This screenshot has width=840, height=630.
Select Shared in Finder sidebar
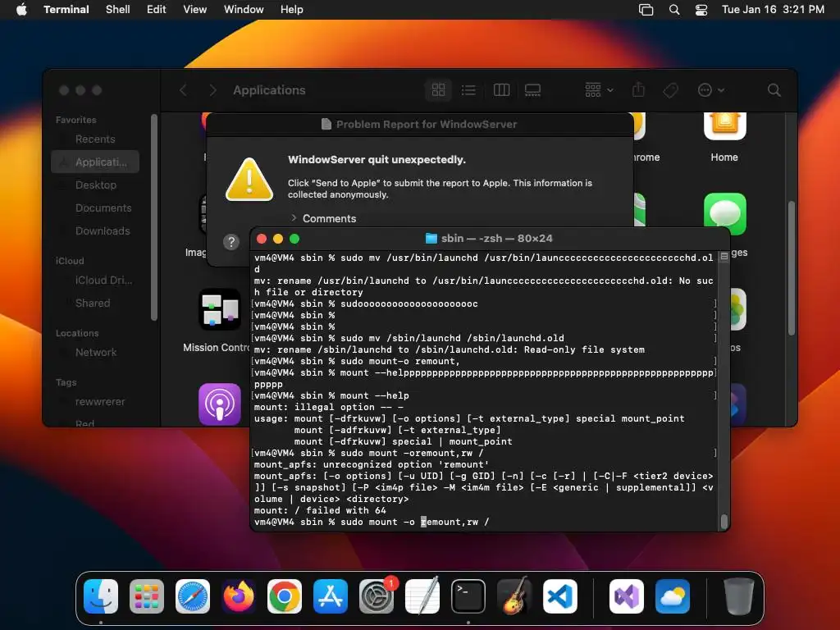coord(95,304)
